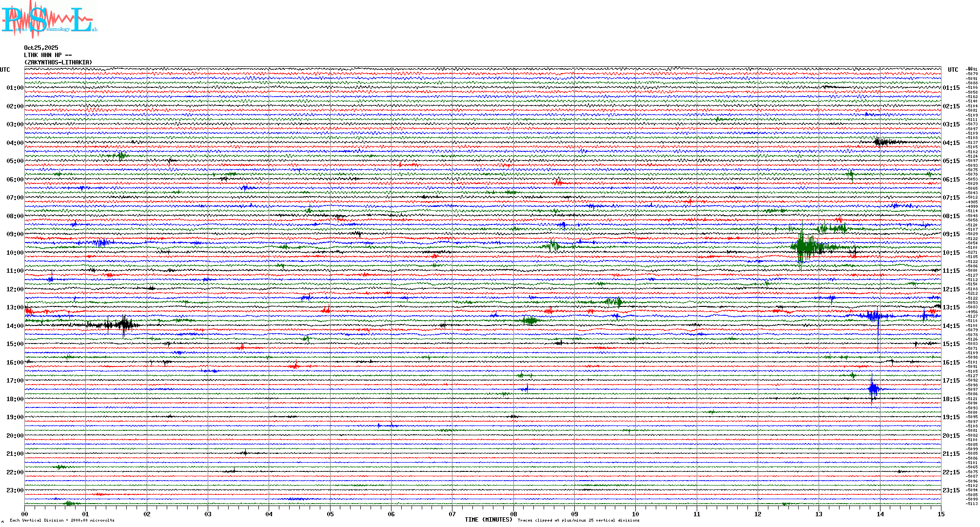Viewport: 980px width, 527px height.
Task: Click the TIME (MINUTES) axis title
Action: [489, 520]
